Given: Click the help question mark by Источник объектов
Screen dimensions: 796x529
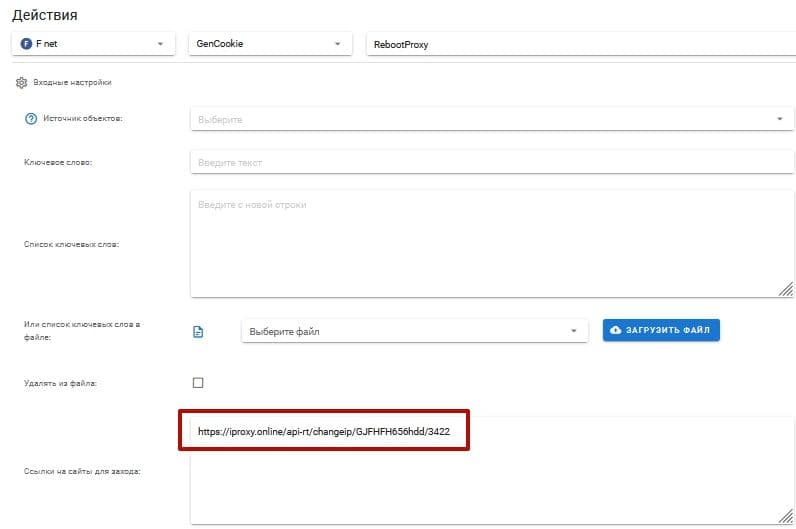Looking at the screenshot, I should point(30,119).
